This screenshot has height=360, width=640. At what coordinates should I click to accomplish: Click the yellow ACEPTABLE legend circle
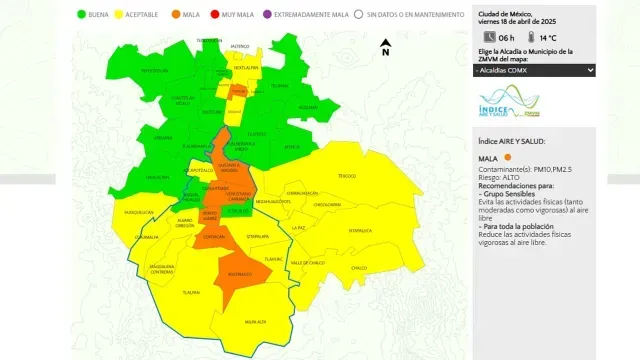pos(118,14)
